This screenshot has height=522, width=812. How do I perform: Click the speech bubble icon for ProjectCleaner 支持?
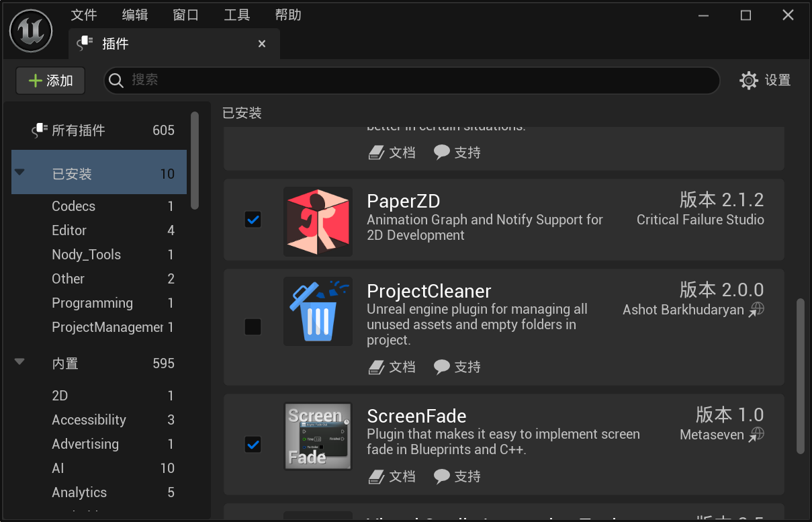[441, 367]
